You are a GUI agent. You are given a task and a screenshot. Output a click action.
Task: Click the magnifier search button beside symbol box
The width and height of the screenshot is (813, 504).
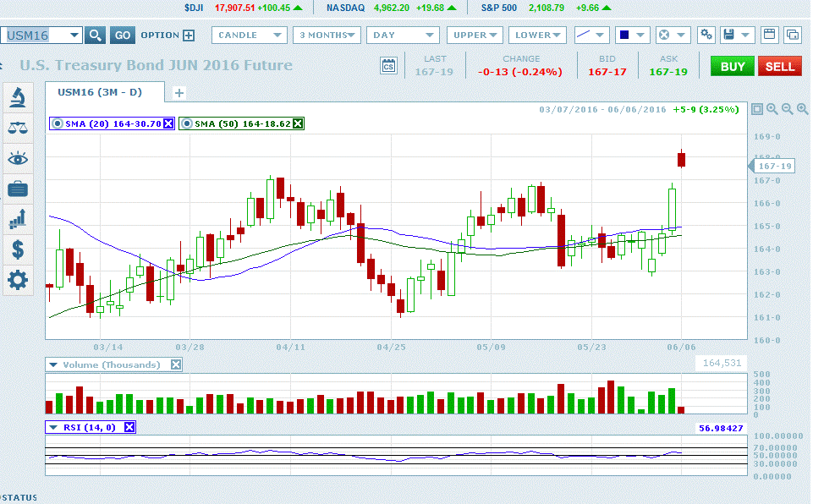96,36
